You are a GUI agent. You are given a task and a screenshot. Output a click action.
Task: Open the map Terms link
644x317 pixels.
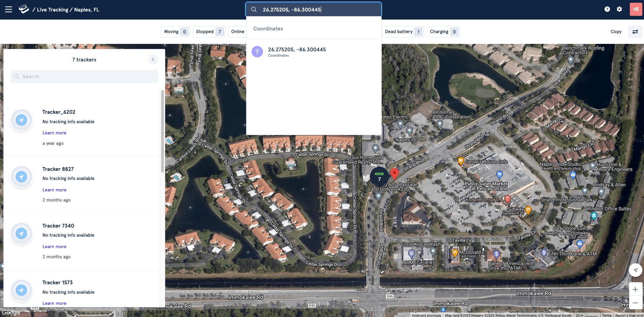[607, 315]
